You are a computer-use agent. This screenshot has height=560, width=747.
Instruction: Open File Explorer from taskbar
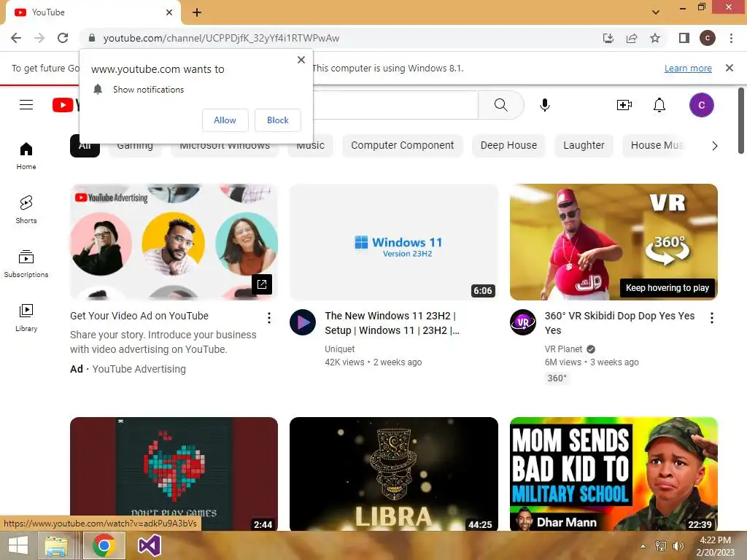coord(56,545)
